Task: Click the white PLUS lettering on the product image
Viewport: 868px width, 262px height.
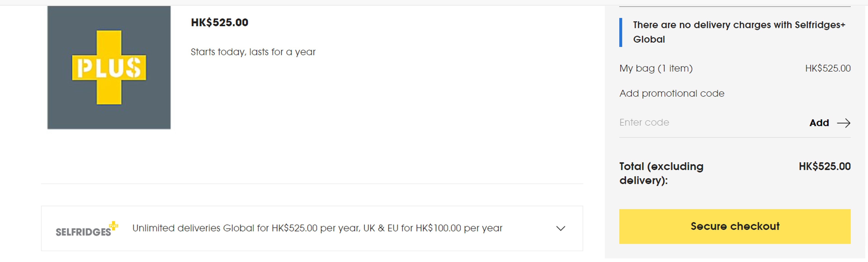Action: (x=108, y=68)
